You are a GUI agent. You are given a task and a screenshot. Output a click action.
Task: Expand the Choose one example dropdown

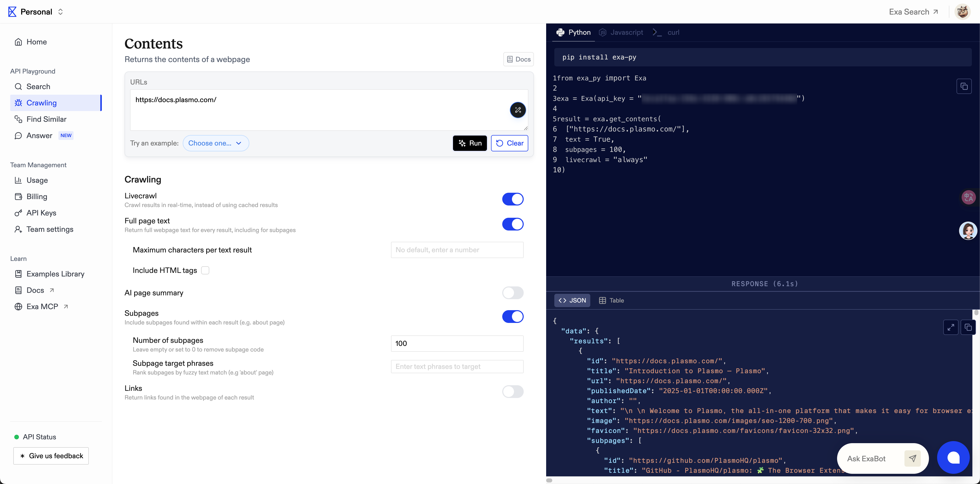tap(216, 143)
